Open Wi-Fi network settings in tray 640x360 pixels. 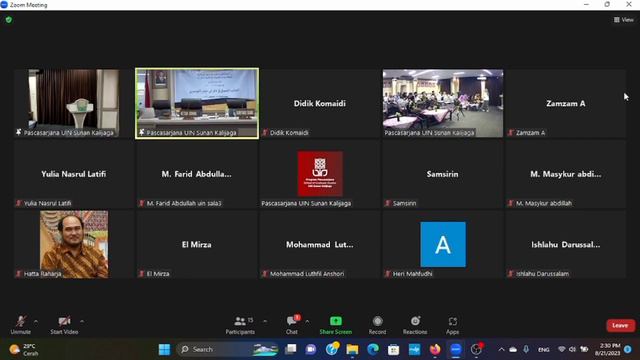(x=562, y=349)
